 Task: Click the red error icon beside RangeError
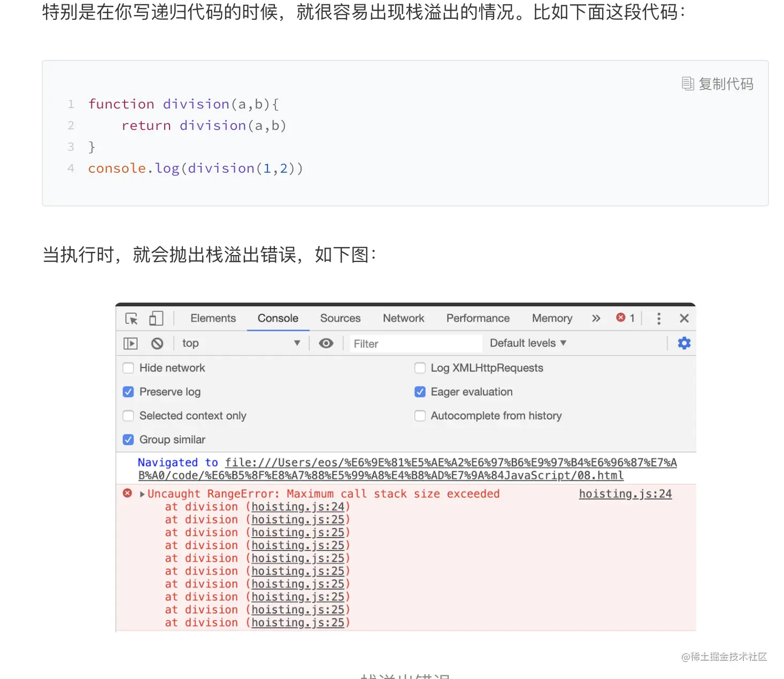pyautogui.click(x=127, y=493)
